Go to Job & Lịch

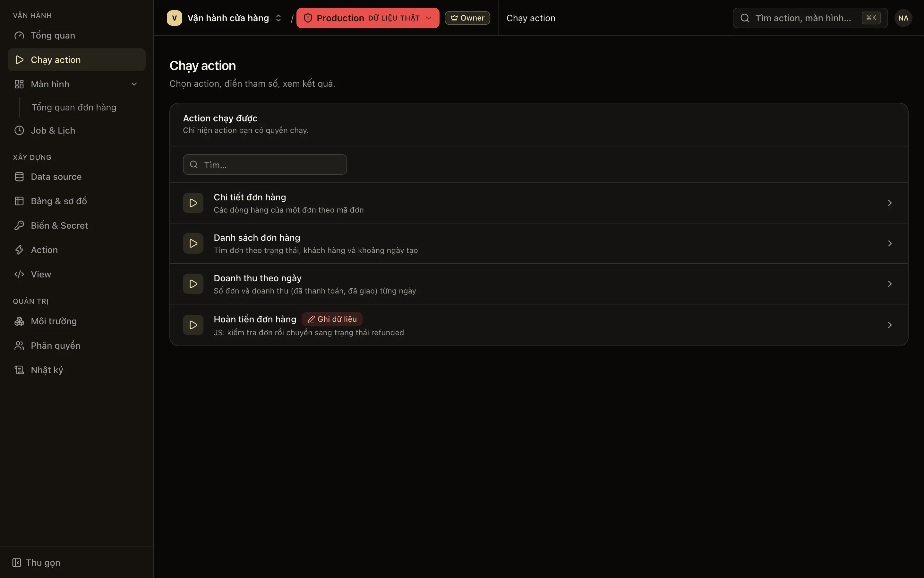tap(76, 130)
